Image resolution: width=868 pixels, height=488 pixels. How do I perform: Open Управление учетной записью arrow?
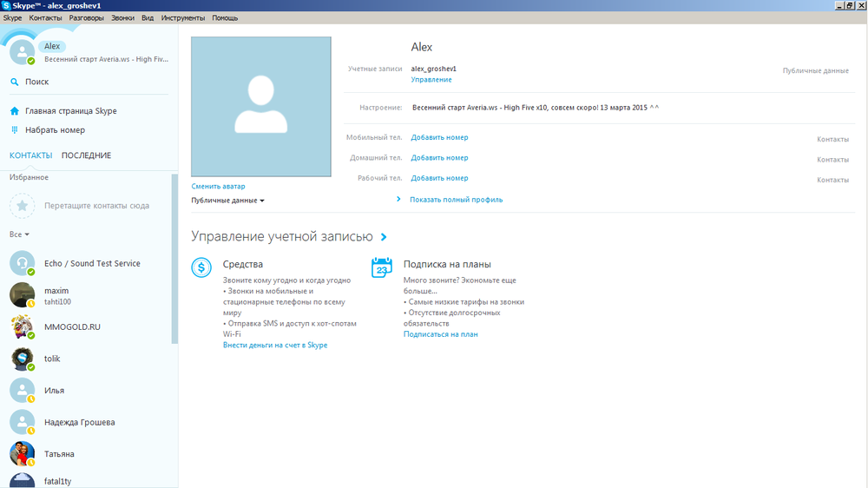(x=384, y=236)
